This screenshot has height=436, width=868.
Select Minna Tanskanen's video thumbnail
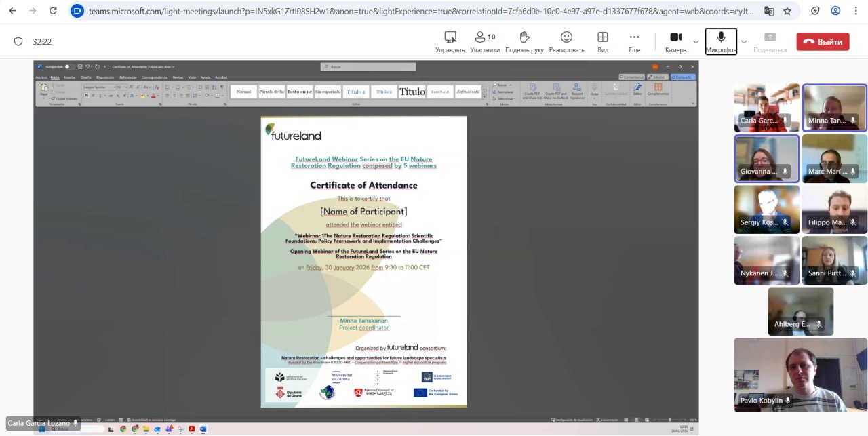(x=834, y=107)
